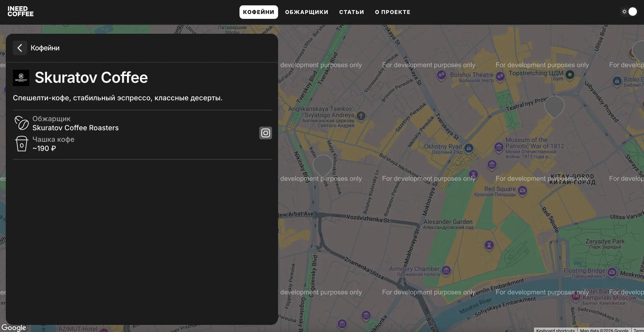Image resolution: width=644 pixels, height=332 pixels.
Task: Click the Skuratov Coffee logo thumbnail
Action: 21,78
